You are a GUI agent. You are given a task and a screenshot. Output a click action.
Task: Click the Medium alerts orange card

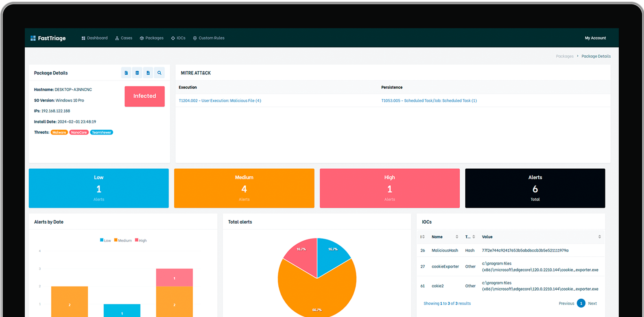(244, 188)
